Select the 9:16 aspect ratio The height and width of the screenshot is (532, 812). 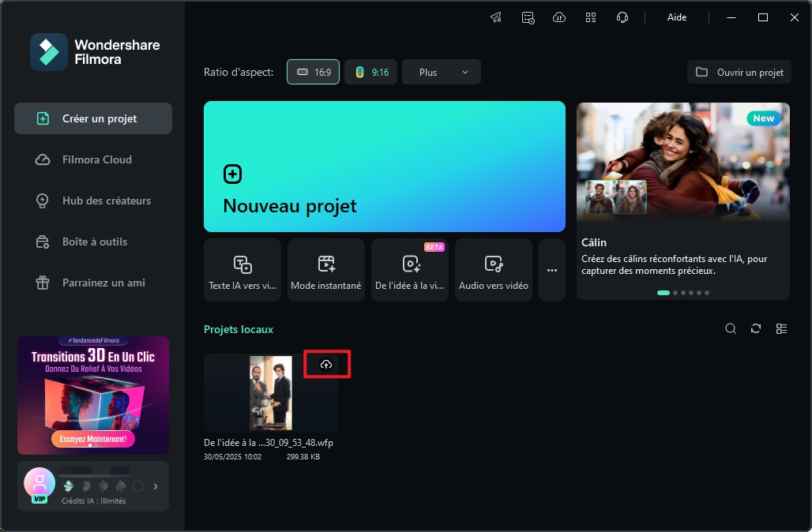[x=370, y=72]
